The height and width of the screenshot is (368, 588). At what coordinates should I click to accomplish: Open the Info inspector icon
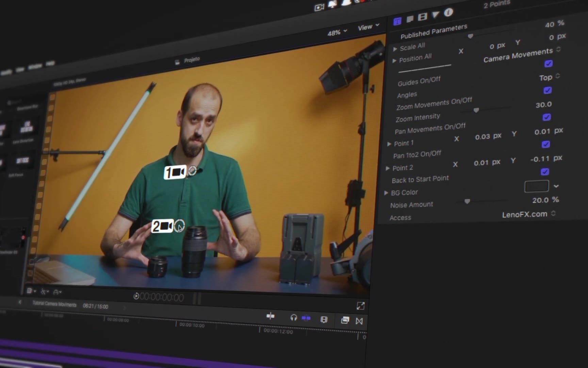(x=448, y=13)
